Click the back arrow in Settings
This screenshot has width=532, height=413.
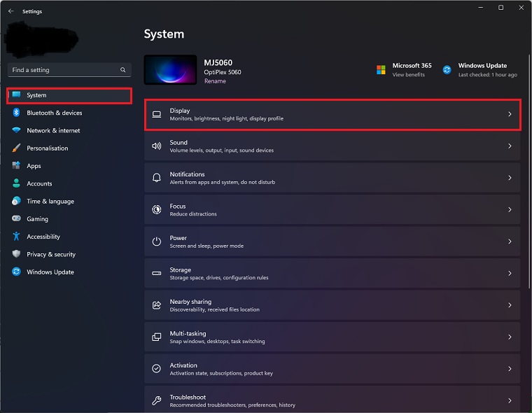(x=10, y=11)
